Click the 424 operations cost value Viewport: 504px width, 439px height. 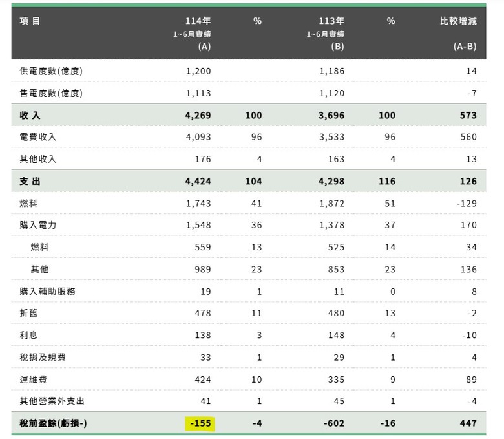(203, 380)
